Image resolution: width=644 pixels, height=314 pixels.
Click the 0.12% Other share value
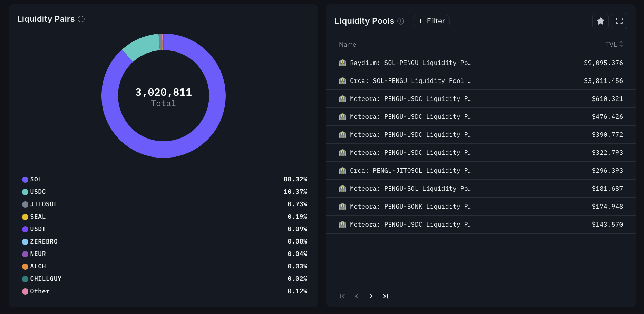click(297, 291)
